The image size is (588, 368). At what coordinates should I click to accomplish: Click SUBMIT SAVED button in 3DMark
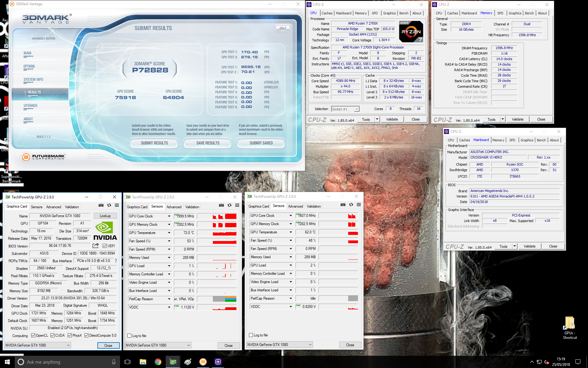point(261,143)
